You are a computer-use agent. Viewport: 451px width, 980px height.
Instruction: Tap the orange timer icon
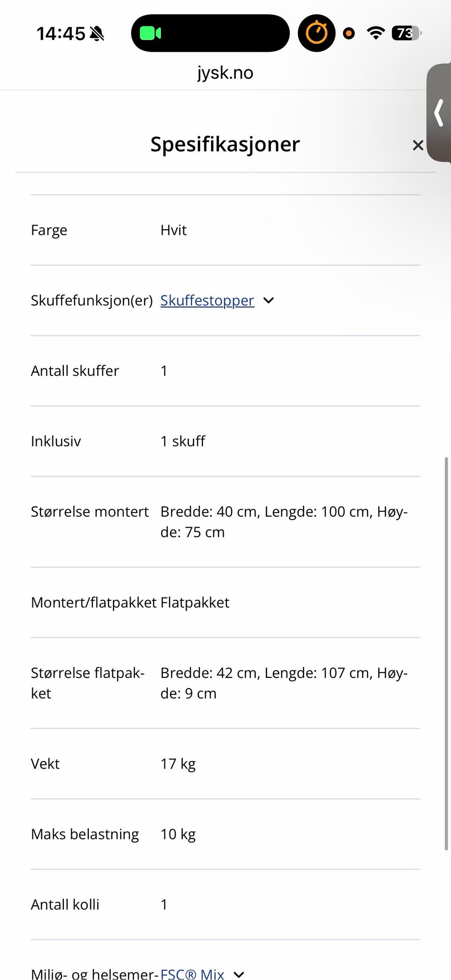(x=317, y=33)
